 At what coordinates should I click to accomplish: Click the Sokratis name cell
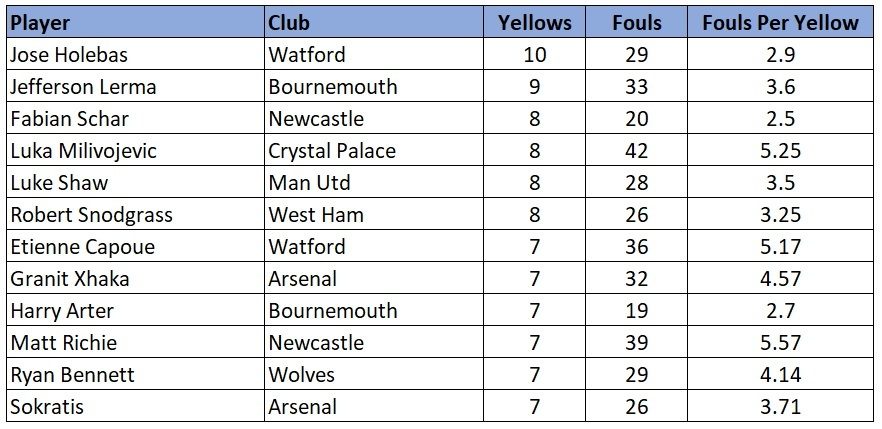pos(136,406)
